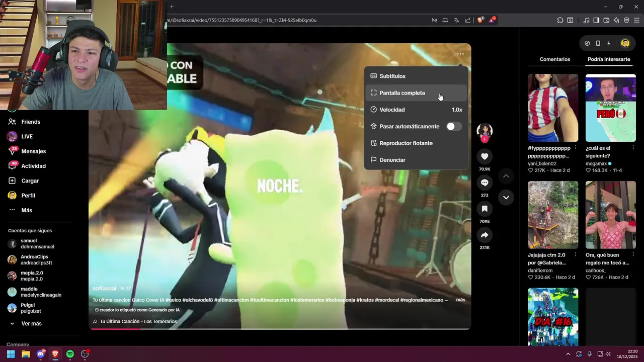644x362 pixels.
Task: Open the carlhoos_ video thumbnail
Action: (x=611, y=215)
